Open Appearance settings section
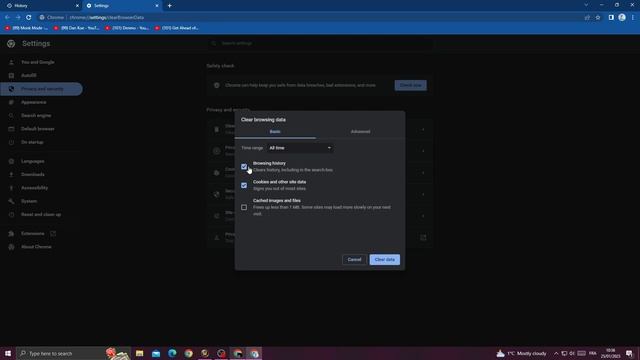 click(33, 102)
